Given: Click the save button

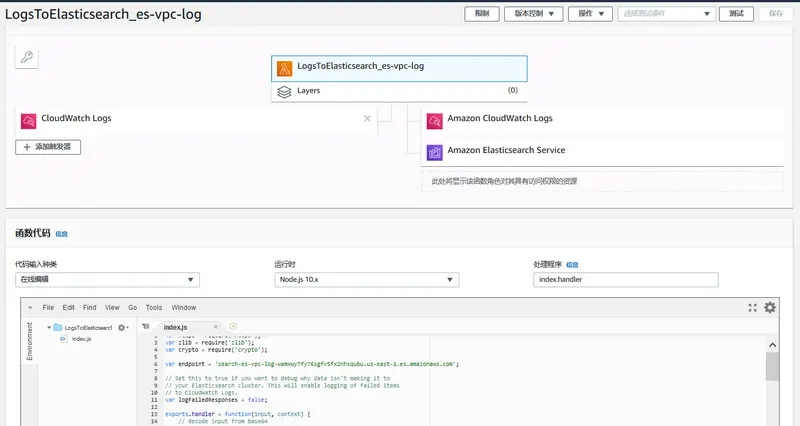Looking at the screenshot, I should (776, 14).
